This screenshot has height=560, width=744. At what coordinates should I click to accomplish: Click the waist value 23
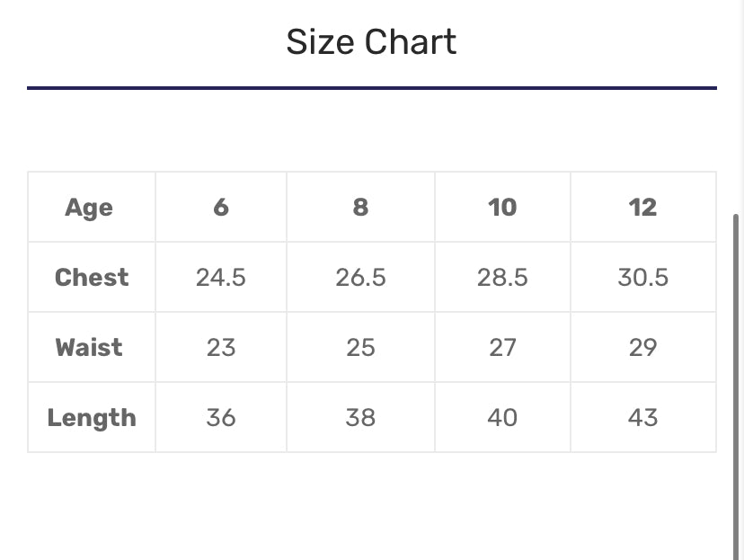(x=221, y=348)
